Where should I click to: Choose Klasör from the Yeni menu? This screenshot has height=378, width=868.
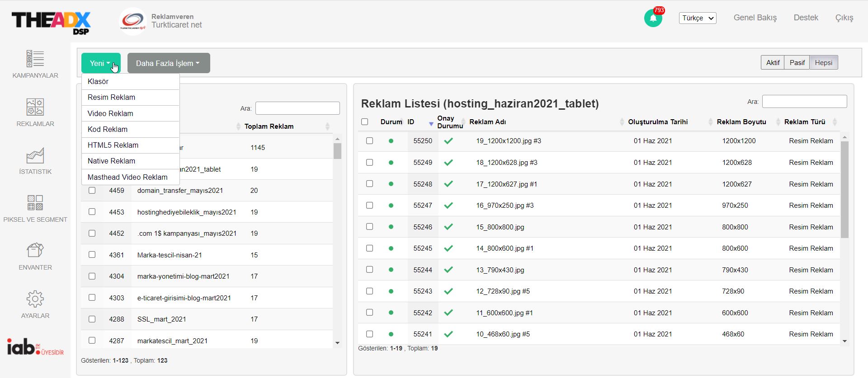(131, 82)
